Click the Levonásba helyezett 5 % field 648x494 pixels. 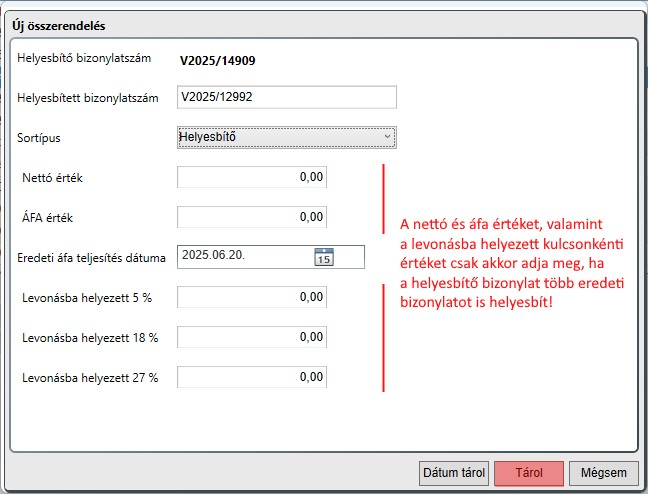[252, 297]
